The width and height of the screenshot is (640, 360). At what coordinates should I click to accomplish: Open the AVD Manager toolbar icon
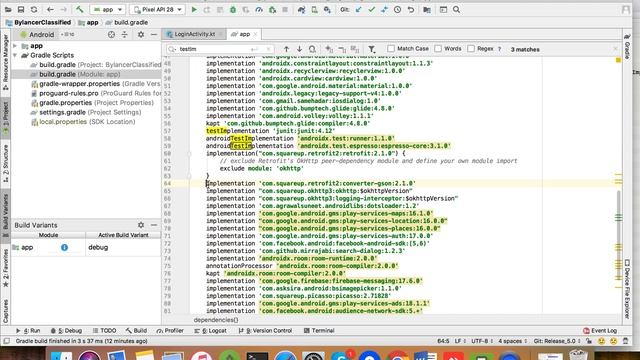(314, 9)
